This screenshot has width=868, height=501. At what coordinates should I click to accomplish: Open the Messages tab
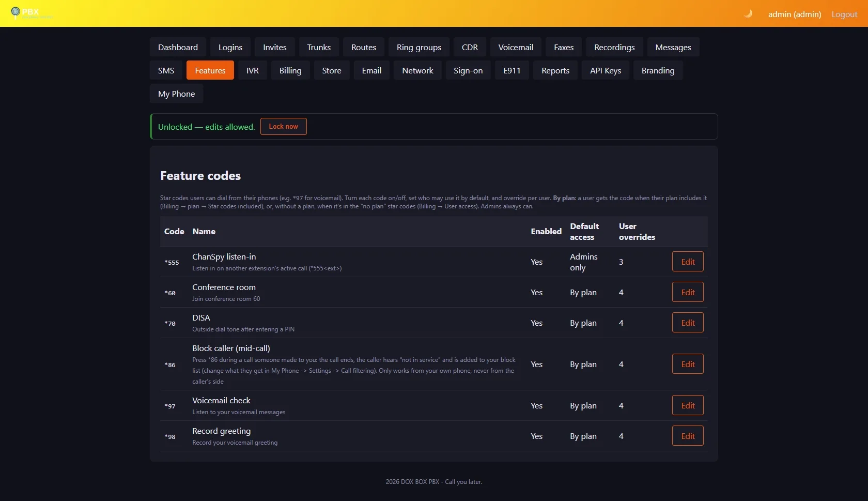point(673,47)
